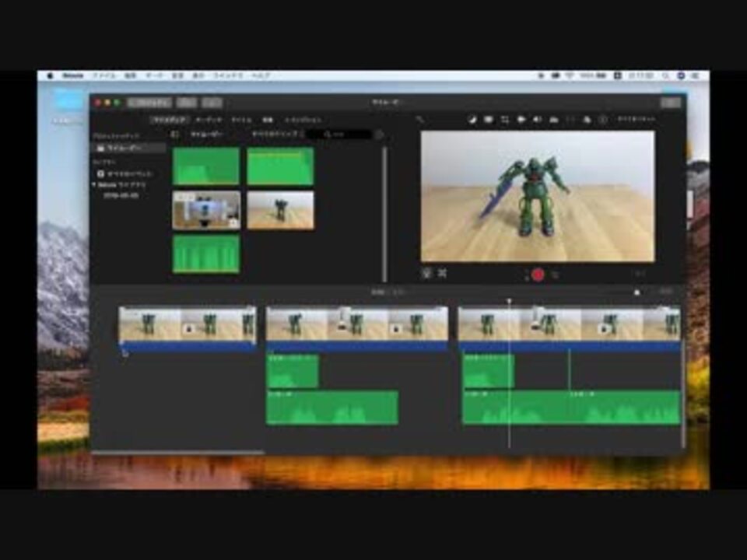Go back with the Projects button
The height and width of the screenshot is (560, 747).
pos(149,103)
